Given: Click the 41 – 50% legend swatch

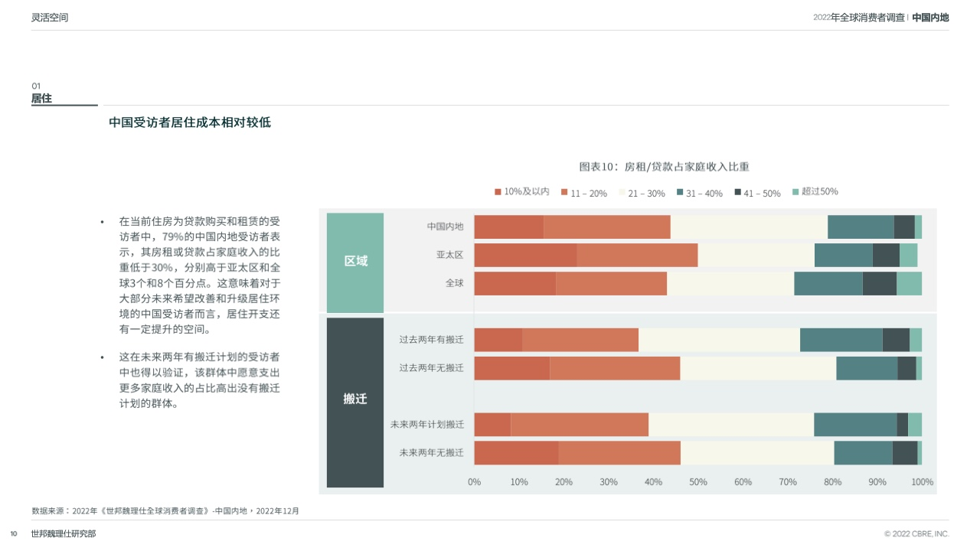Looking at the screenshot, I should coord(738,192).
